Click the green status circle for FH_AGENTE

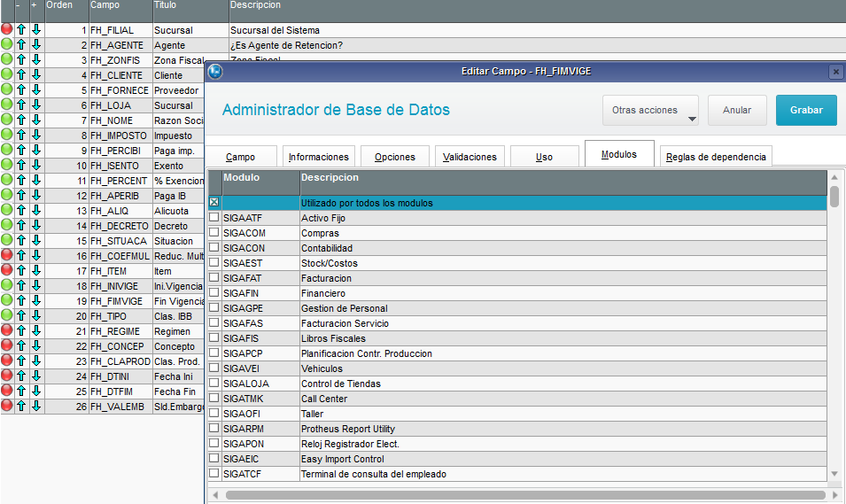point(6,44)
